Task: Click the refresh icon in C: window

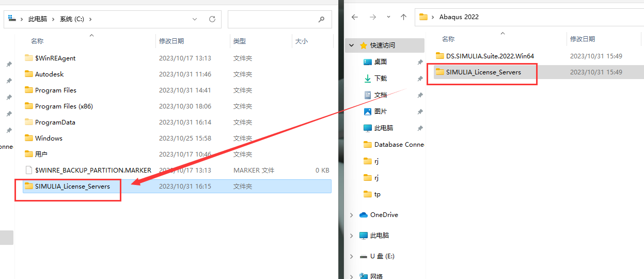Action: (x=212, y=19)
